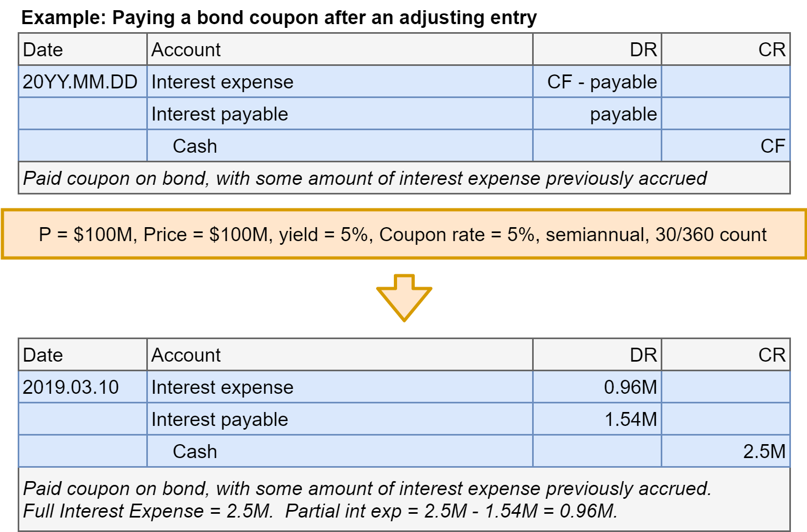Click the 2.5M cash credit cell
Screen dimensions: 807x532
764,452
